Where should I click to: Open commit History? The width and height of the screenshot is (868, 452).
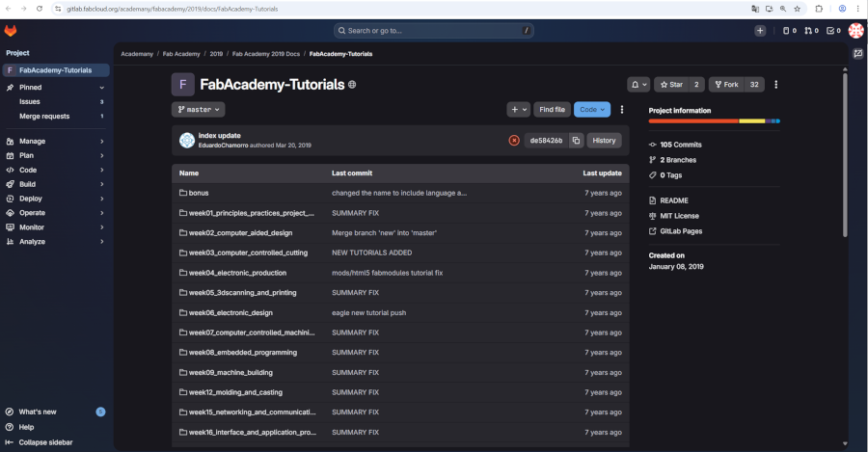coord(604,141)
